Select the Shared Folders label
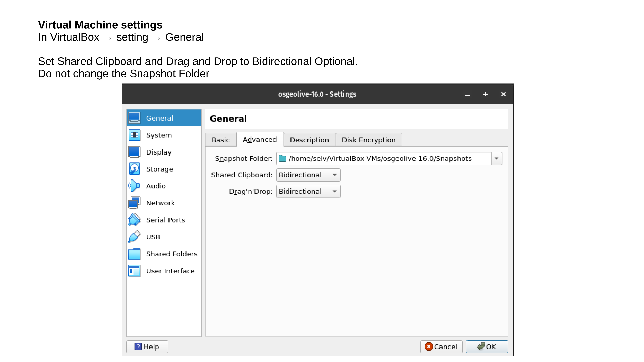Screen dimensions: 644x362 171,254
